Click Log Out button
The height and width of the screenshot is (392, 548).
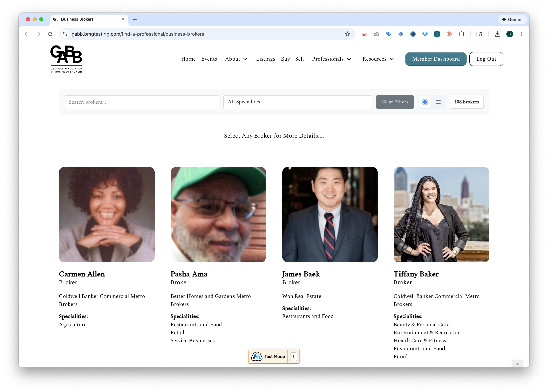(x=486, y=59)
